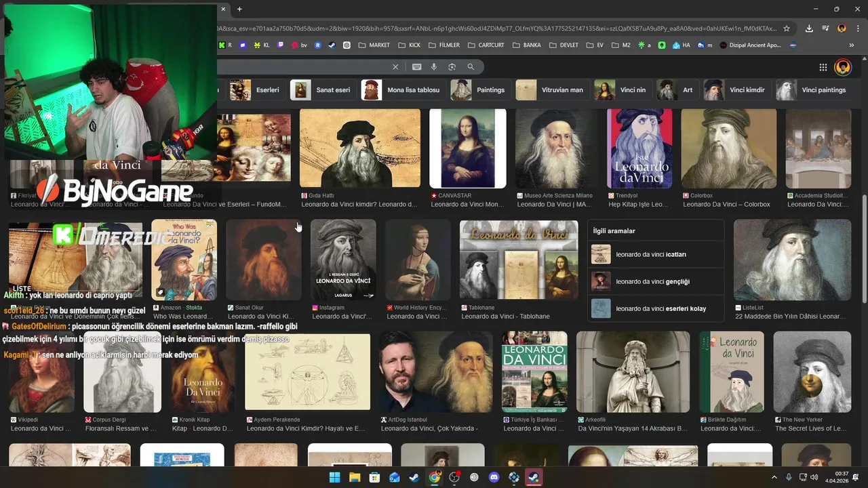Select the 'Vitruvian man' filter chip
The height and width of the screenshot is (488, 868).
[x=552, y=89]
